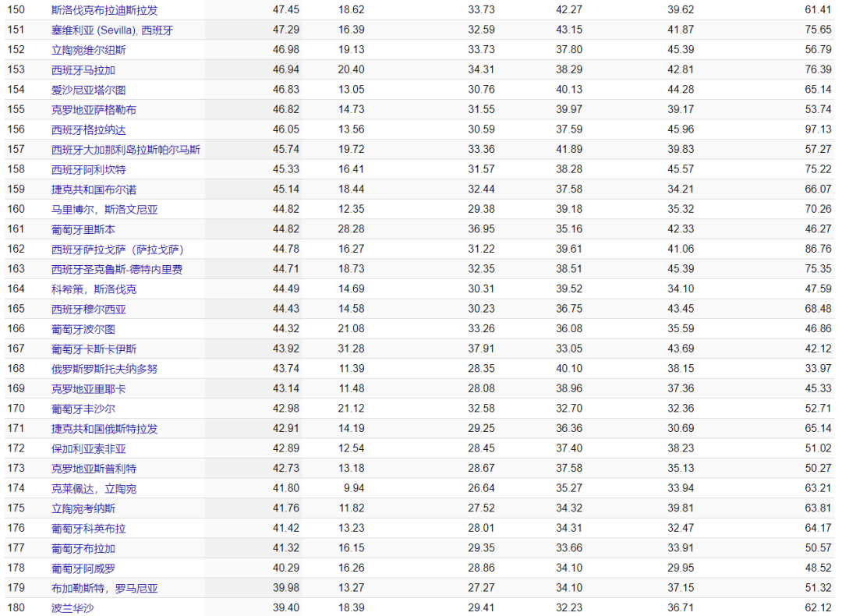Viewport: 842px width, 616px height.
Task: Click the 葡萄牙布拉加 link
Action: point(83,548)
